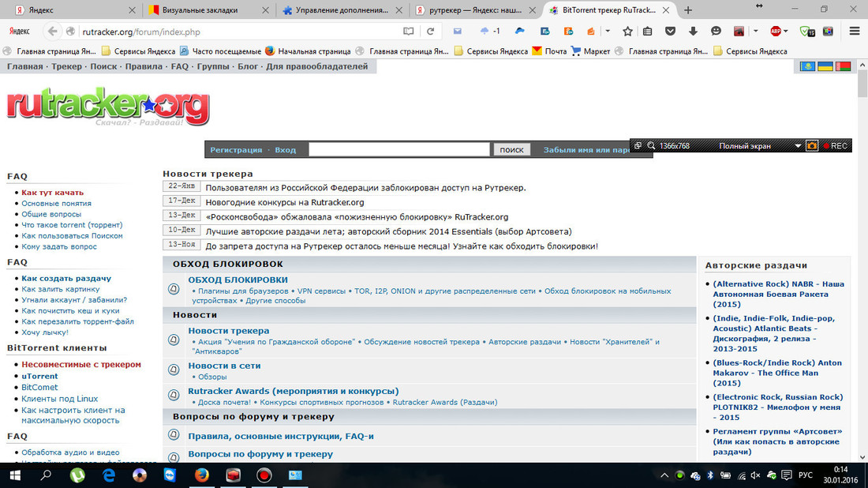The width and height of the screenshot is (868, 488).
Task: Open the Firefox hamburger menu
Action: pos(855,32)
